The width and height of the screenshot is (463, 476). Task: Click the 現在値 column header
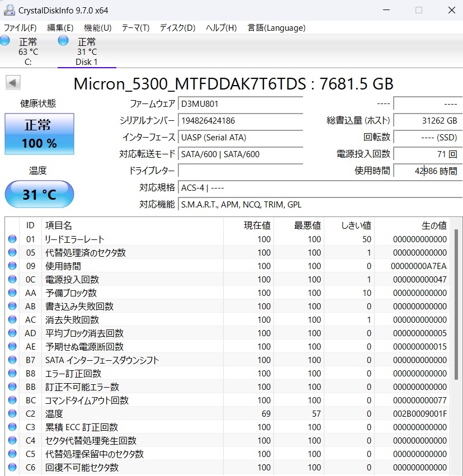248,225
